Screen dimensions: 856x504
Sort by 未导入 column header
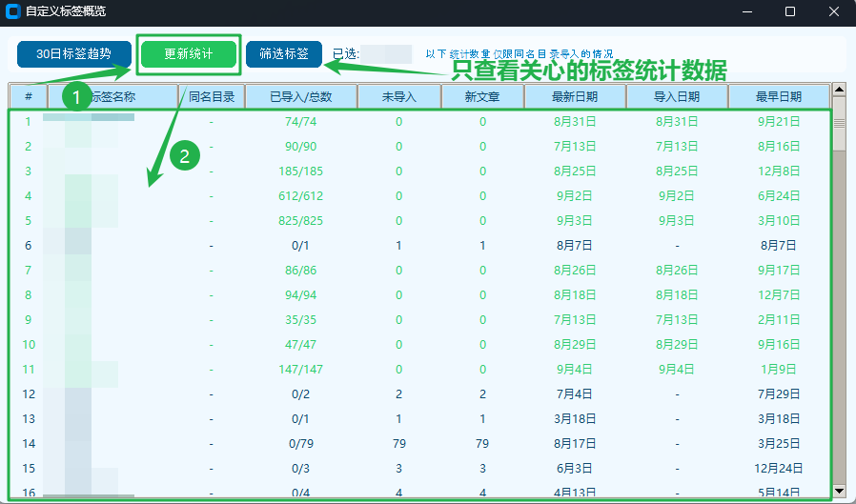(x=399, y=97)
